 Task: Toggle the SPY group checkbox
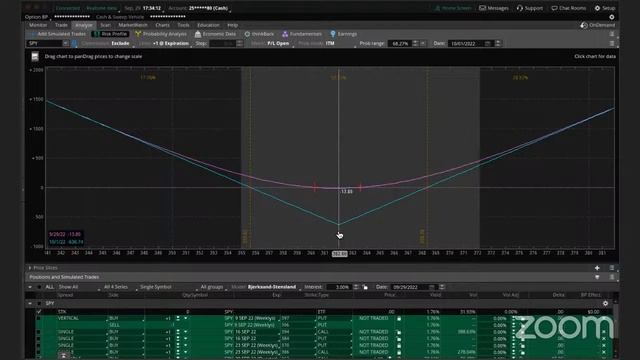click(x=40, y=303)
